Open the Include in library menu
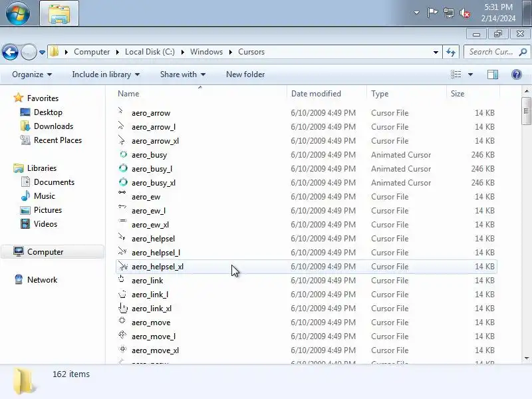This screenshot has width=532, height=399. click(x=106, y=74)
